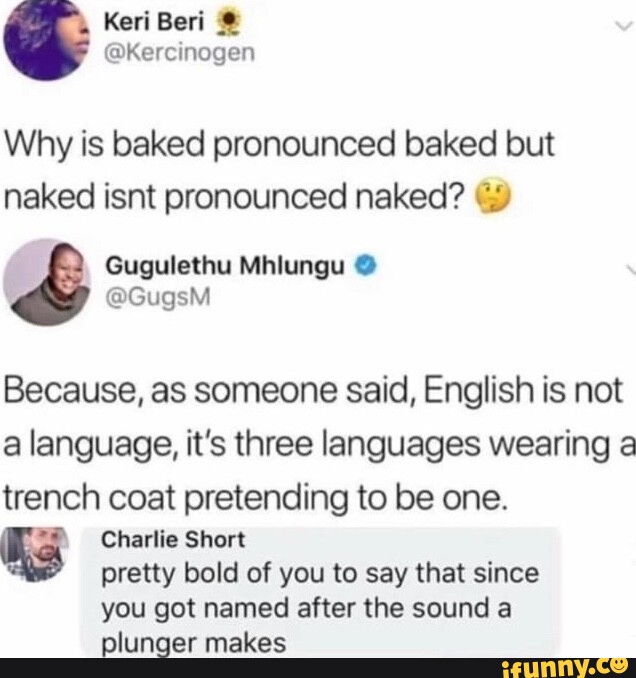Viewport: 636px width, 678px height.
Task: Click the plunger comment bubble text
Action: (320, 608)
